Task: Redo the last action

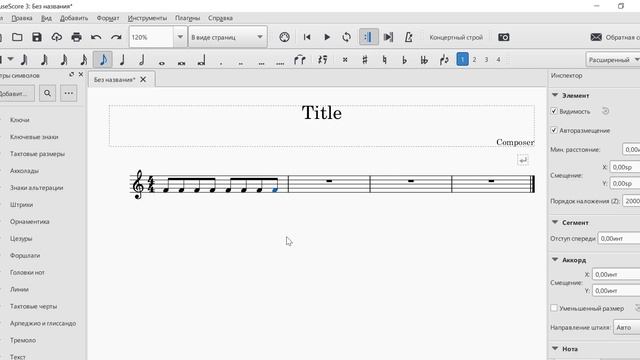Action: 116,37
